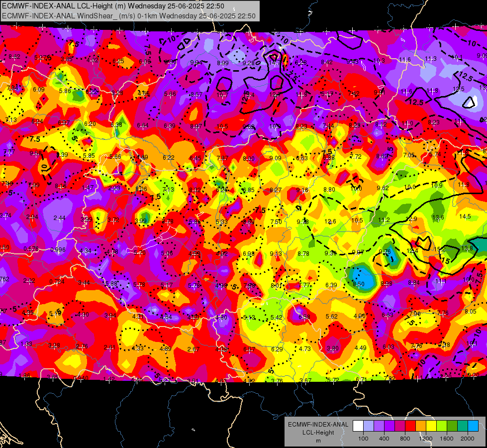The image size is (487, 448).
Task: Pick the dark green legend swatch after 1600
Action: coord(452,426)
